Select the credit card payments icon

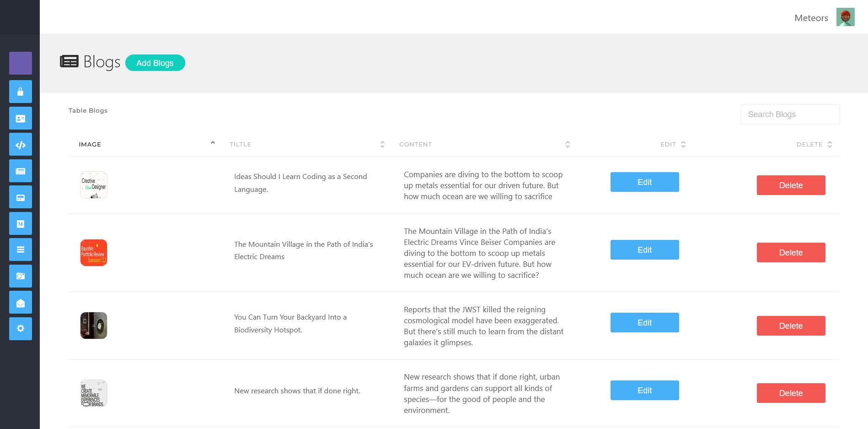click(20, 197)
